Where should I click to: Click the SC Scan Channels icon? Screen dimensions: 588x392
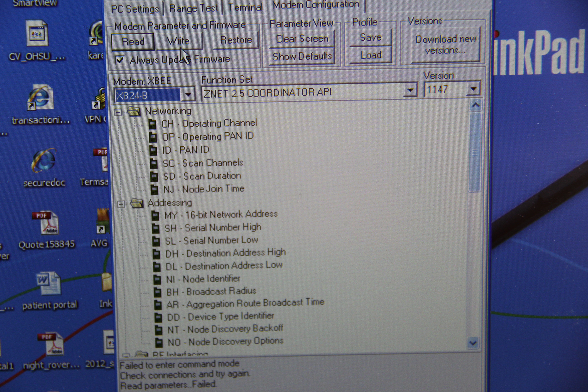(x=153, y=163)
